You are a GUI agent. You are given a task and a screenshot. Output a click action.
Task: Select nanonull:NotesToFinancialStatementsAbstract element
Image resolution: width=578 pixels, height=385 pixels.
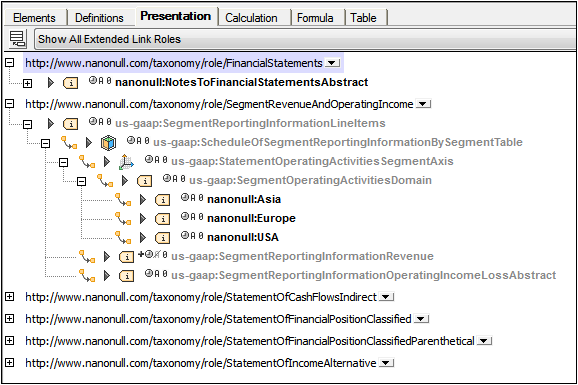click(x=241, y=82)
